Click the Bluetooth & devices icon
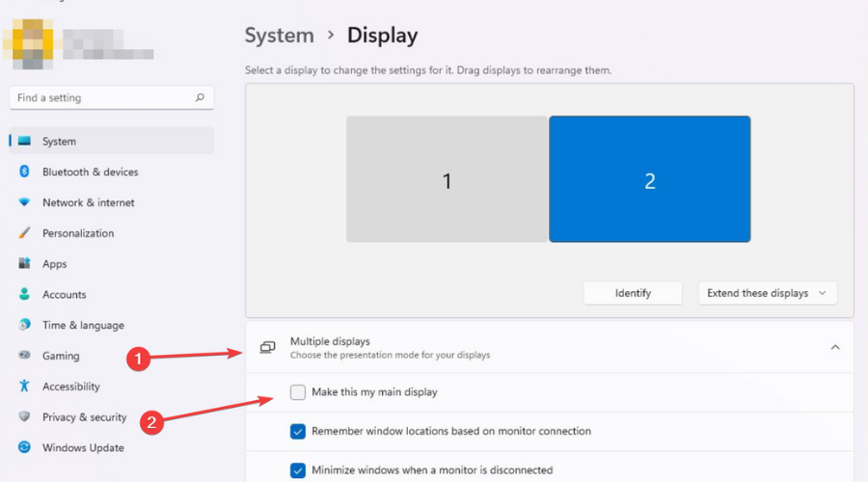The width and height of the screenshot is (868, 482). click(x=24, y=172)
